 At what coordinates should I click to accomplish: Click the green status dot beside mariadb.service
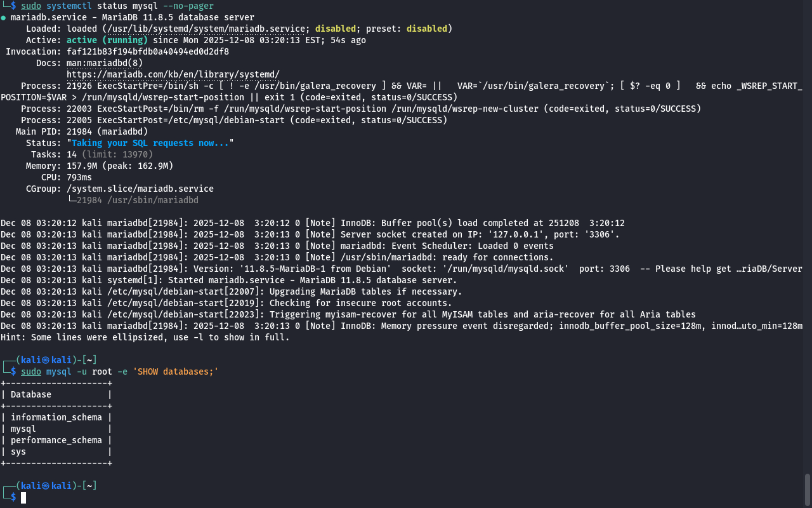[x=3, y=18]
